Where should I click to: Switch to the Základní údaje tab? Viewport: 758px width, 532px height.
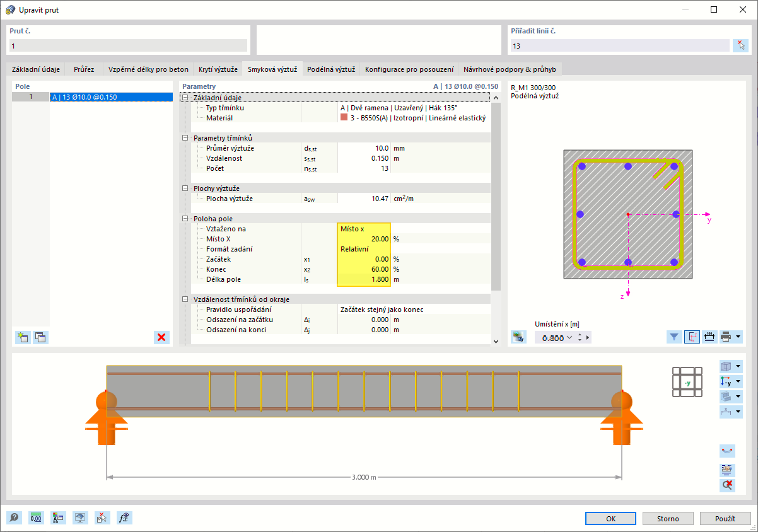36,69
